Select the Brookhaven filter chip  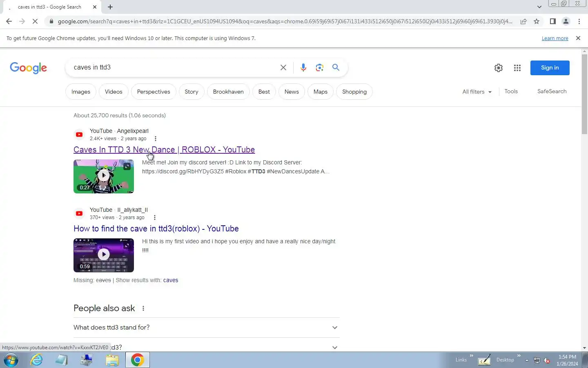coord(228,92)
